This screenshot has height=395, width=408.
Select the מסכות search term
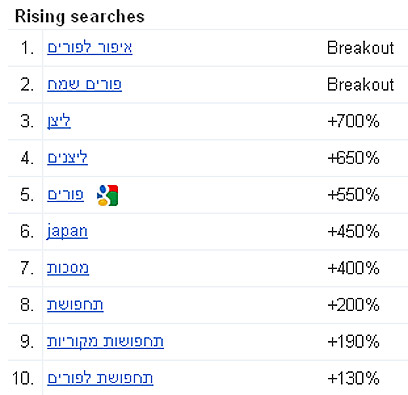68,268
